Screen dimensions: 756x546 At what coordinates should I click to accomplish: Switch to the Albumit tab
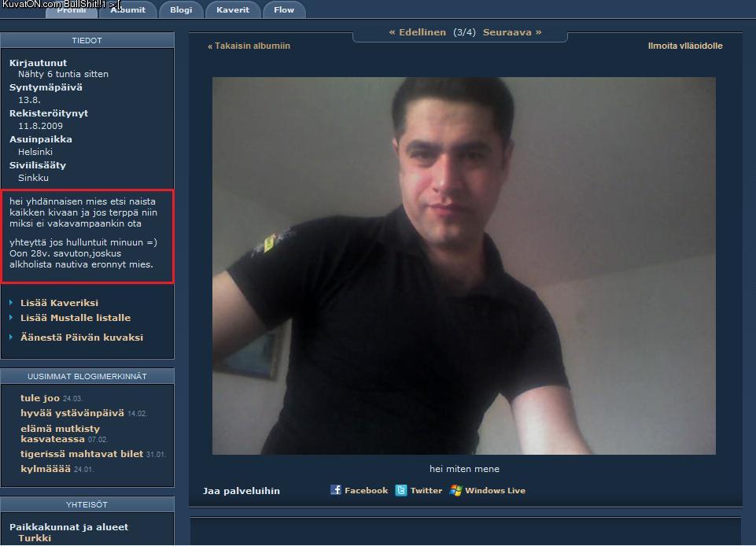[x=127, y=9]
